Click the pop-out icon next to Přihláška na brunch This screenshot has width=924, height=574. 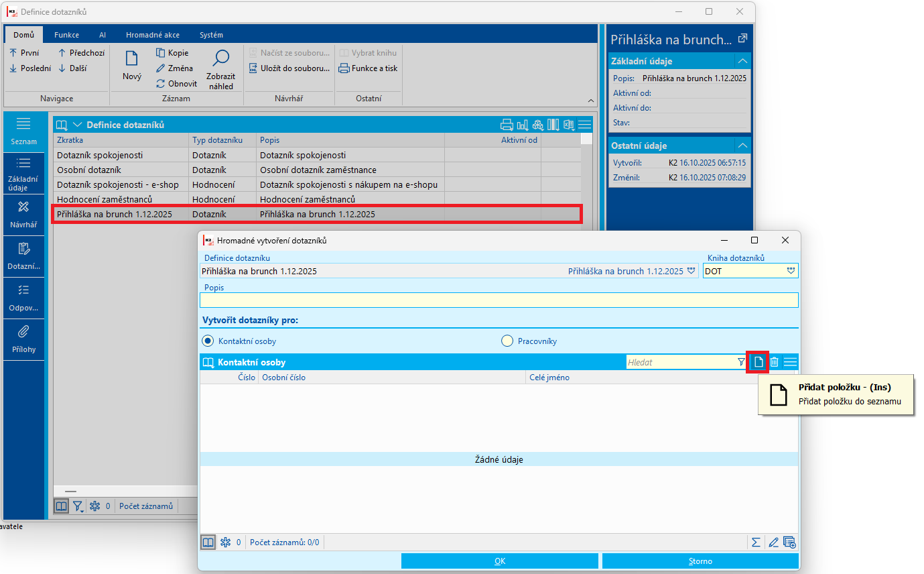742,39
